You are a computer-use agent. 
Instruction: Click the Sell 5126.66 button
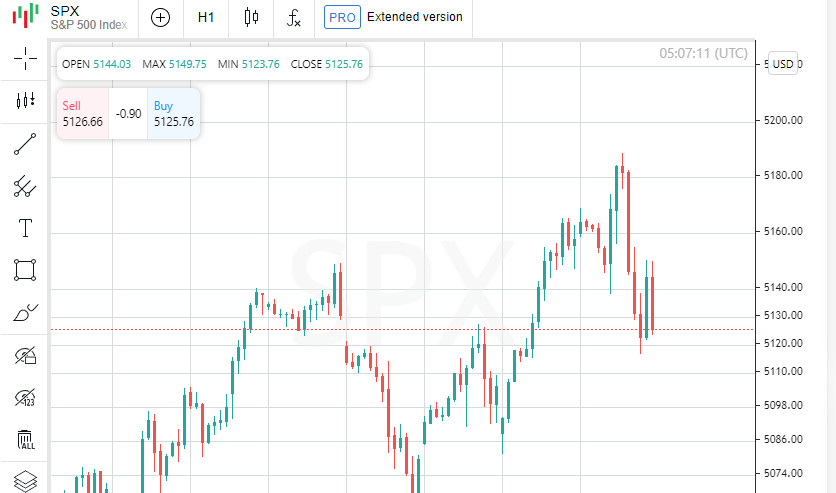click(x=82, y=114)
